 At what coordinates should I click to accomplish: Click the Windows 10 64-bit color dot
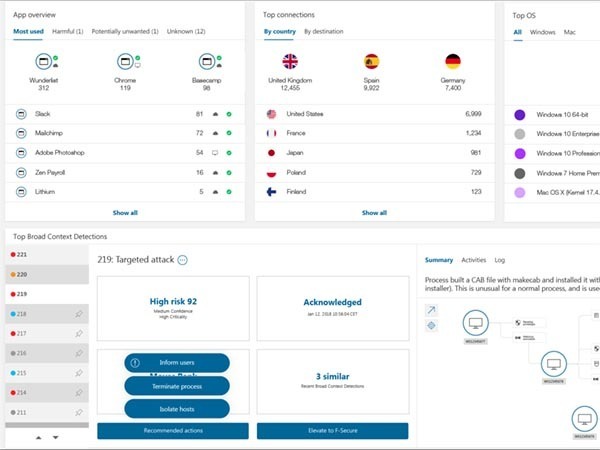(520, 115)
